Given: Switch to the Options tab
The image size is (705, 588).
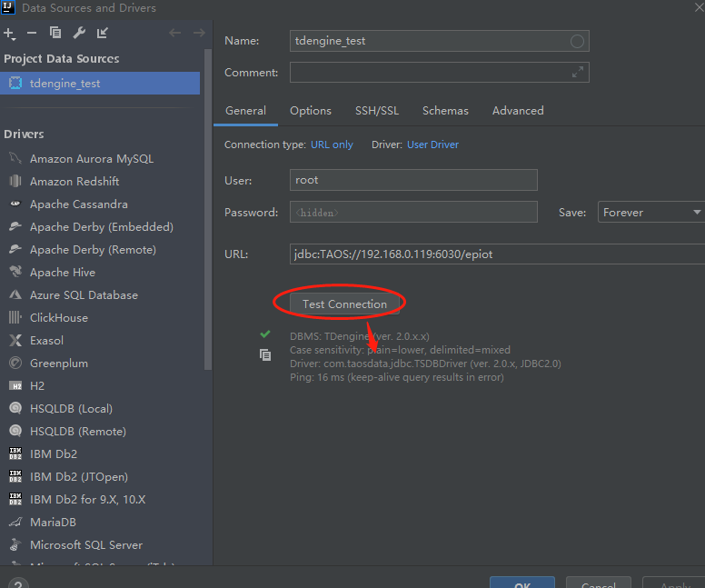Looking at the screenshot, I should coord(310,111).
